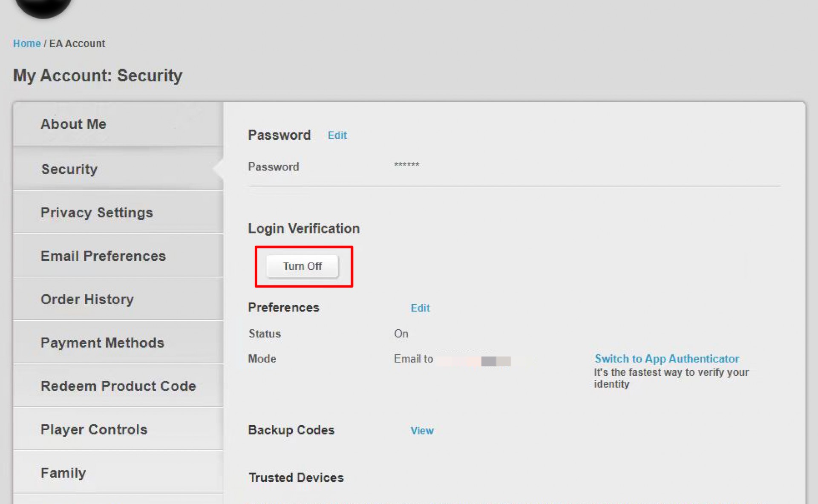Click the Login Verification heading
Screen dimensions: 818x504
tap(304, 229)
